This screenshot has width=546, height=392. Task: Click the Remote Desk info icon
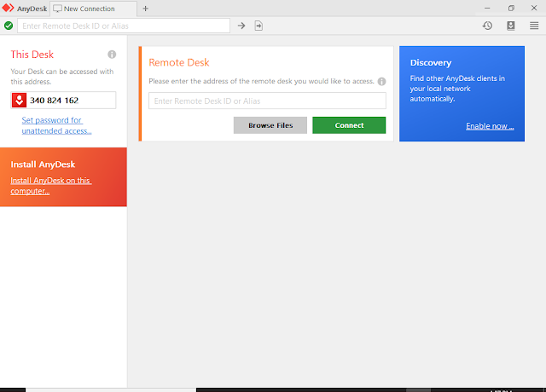pos(381,82)
